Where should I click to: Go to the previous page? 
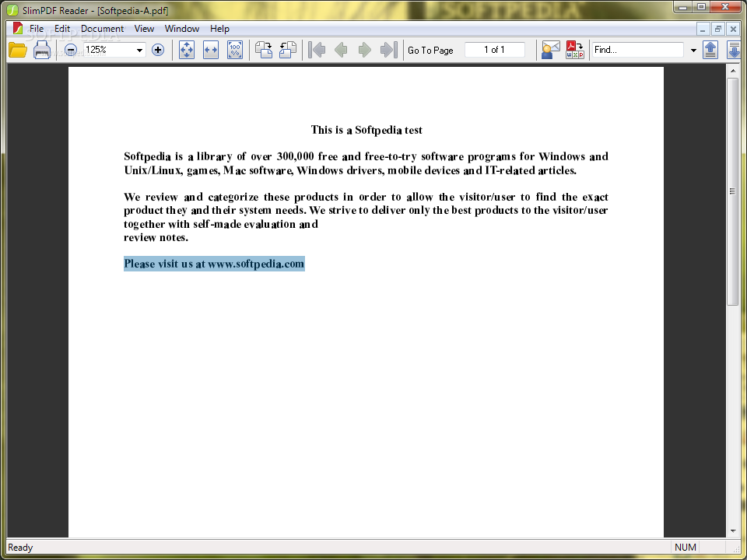(x=341, y=50)
